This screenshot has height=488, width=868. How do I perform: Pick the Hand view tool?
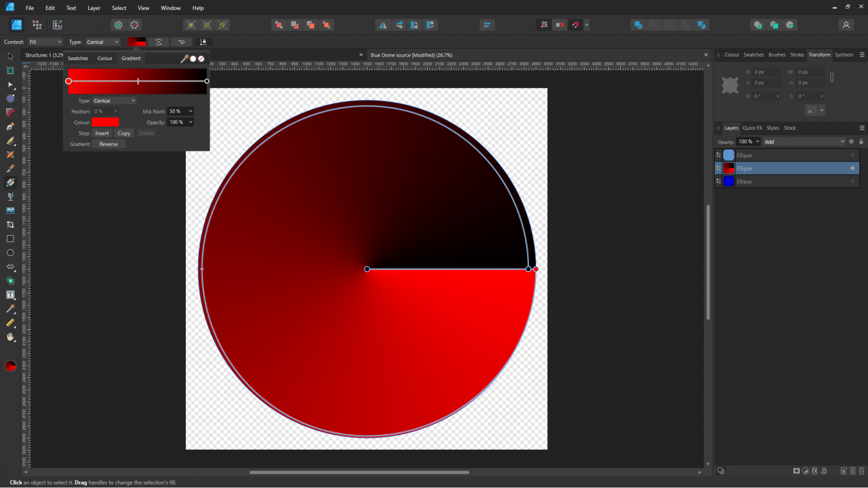(10, 337)
